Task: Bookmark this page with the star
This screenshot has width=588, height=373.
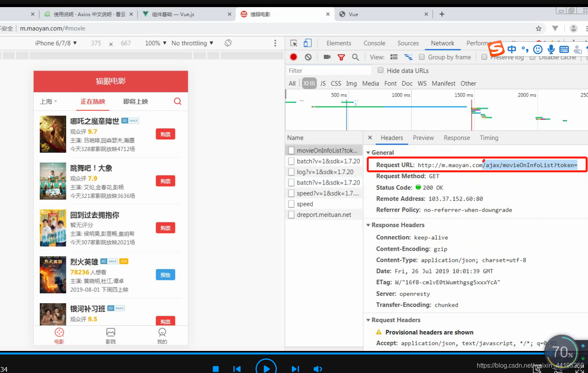Action: (539, 28)
